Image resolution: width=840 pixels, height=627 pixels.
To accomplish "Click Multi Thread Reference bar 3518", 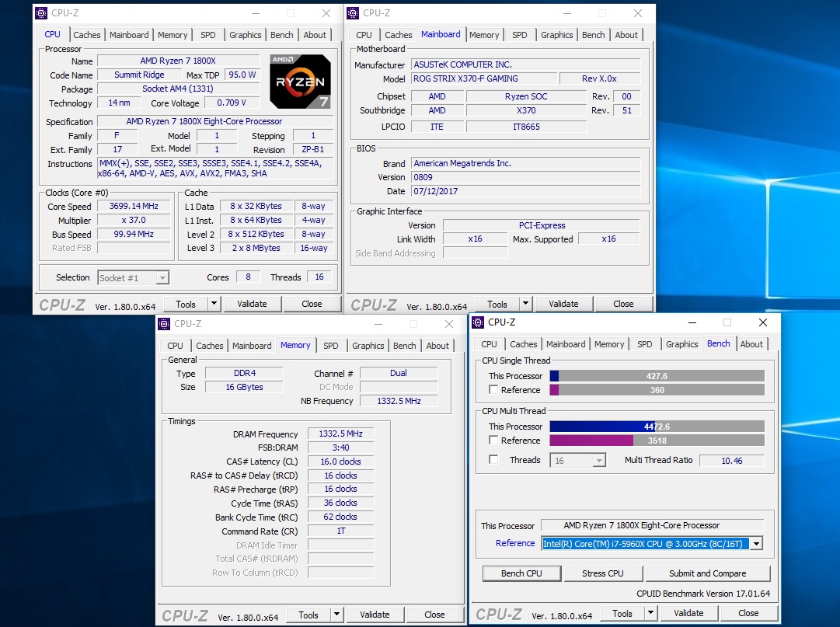I will point(657,441).
